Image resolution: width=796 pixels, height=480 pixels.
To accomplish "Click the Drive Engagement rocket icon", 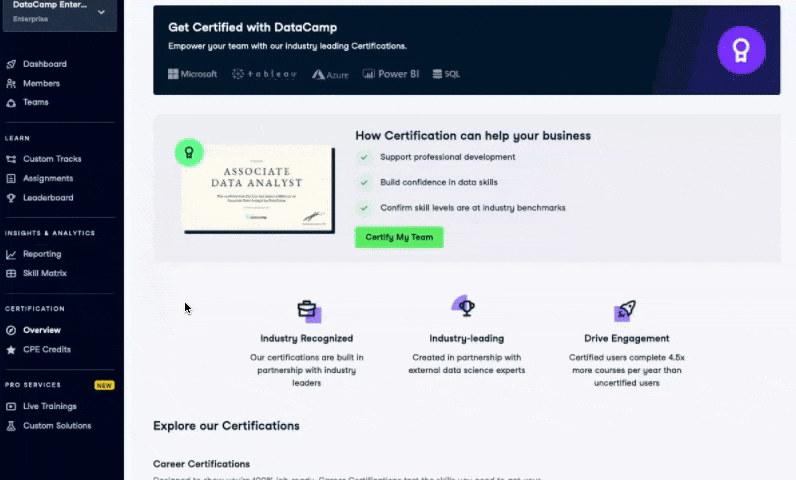I will click(626, 309).
